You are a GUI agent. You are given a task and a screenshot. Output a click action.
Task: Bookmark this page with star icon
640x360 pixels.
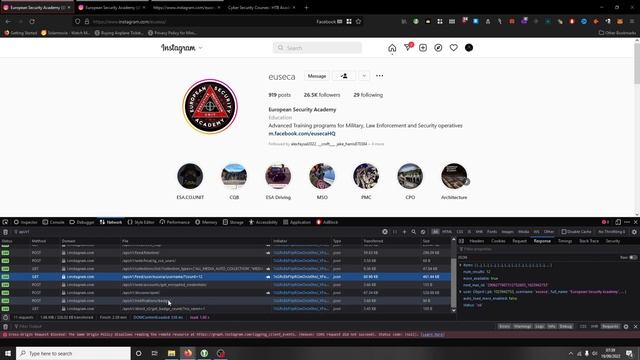pos(358,22)
